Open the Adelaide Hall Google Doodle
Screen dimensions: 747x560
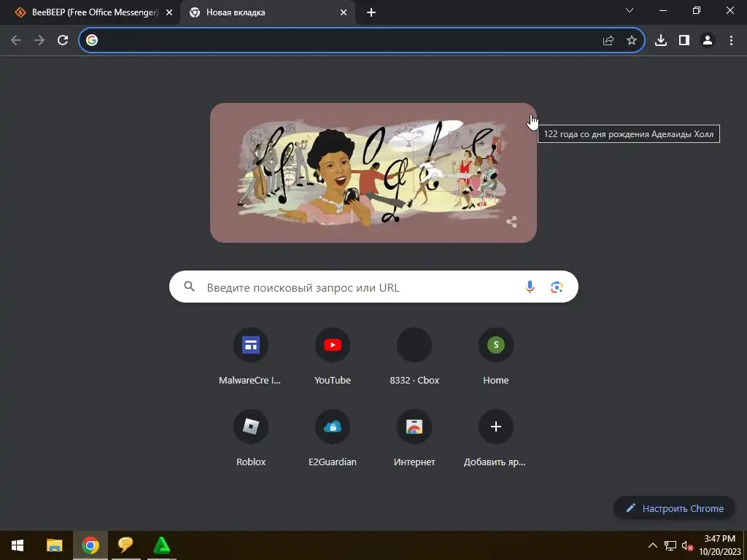pyautogui.click(x=373, y=173)
